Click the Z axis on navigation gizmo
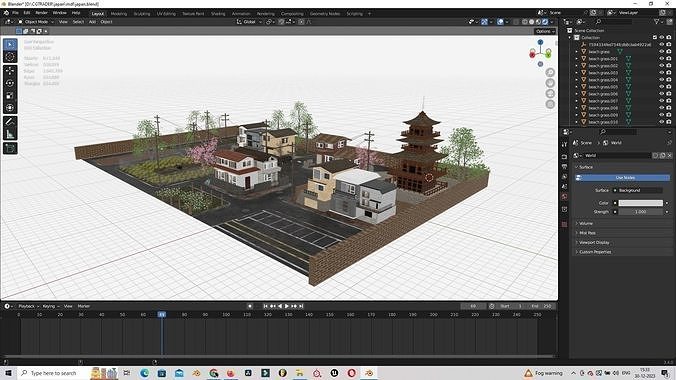 click(x=540, y=42)
